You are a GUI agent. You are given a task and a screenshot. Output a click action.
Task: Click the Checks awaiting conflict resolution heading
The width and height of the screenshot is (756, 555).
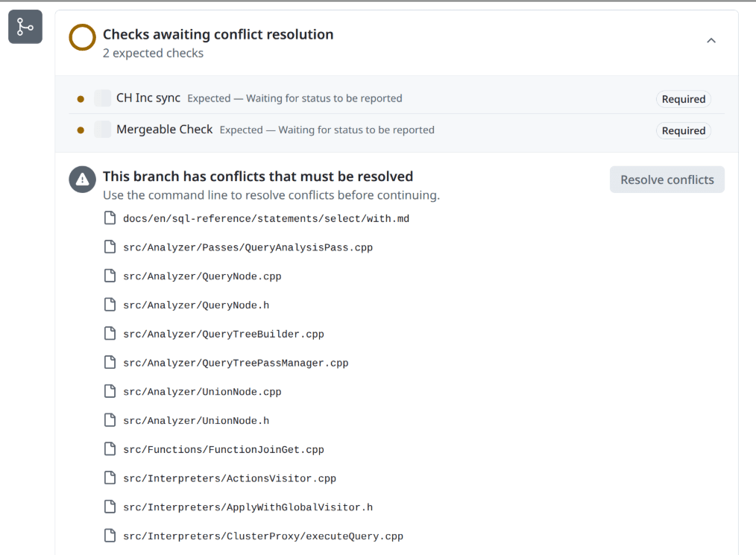[x=218, y=34]
